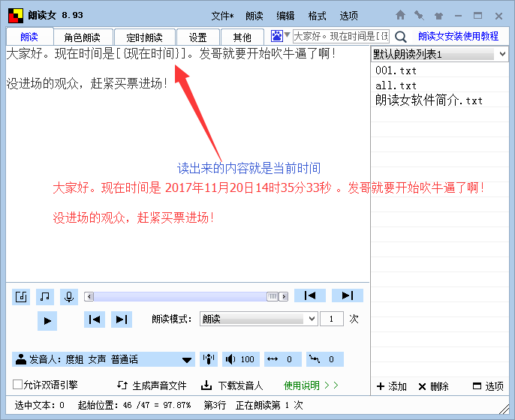Click the download speaker icon
The height and width of the screenshot is (420, 515).
(206, 385)
